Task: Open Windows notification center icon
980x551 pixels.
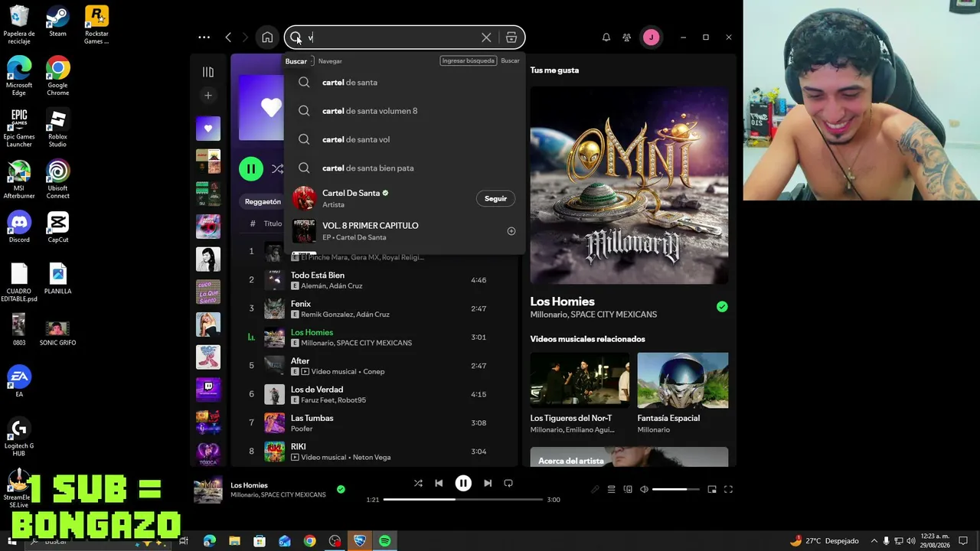Action: coord(964,541)
